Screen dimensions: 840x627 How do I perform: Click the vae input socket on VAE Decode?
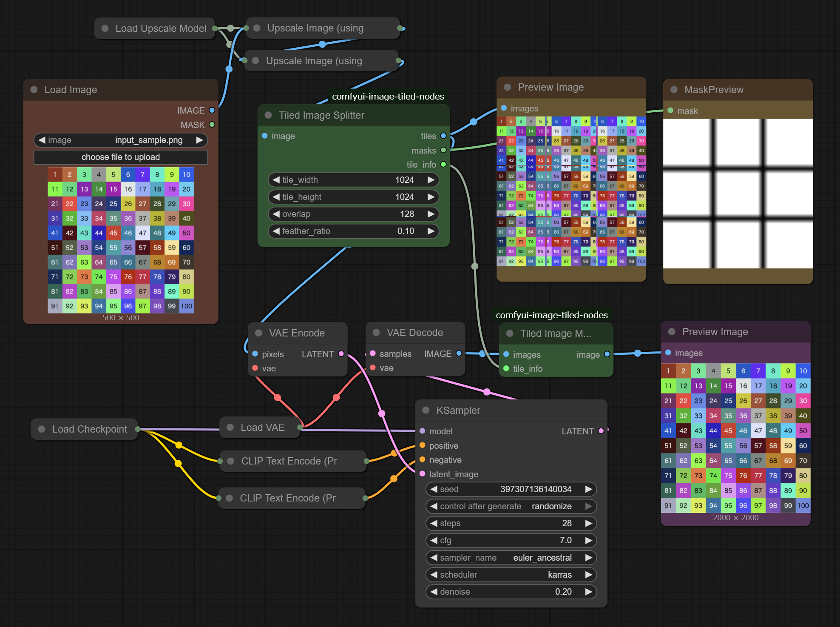(x=373, y=368)
